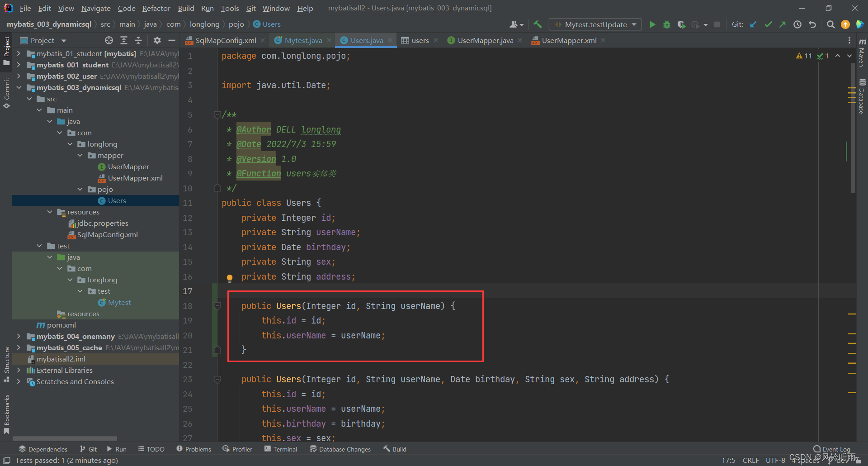Open Mytest.testUpdate run configuration dropdown
868x466 pixels.
click(x=595, y=24)
